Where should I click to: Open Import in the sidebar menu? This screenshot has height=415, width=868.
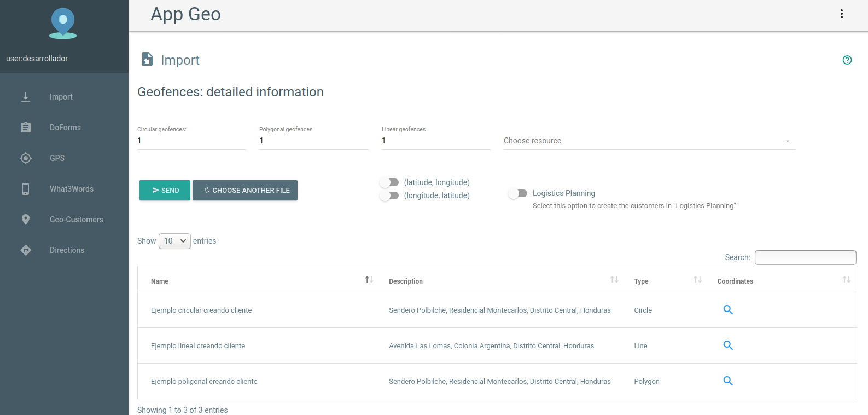[x=64, y=97]
